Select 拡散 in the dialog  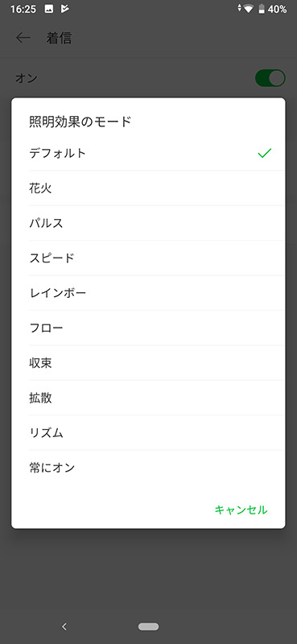(148, 398)
